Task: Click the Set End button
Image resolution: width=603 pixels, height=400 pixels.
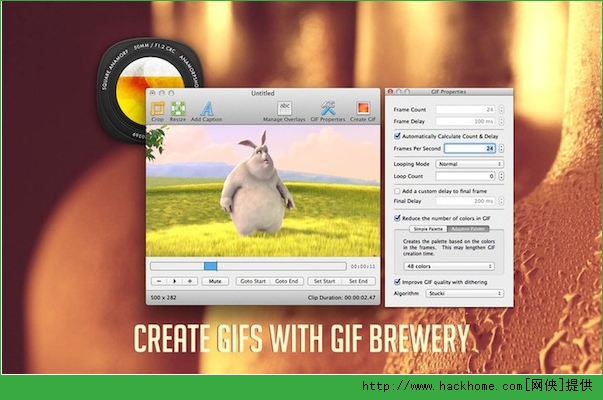Action: 358,281
